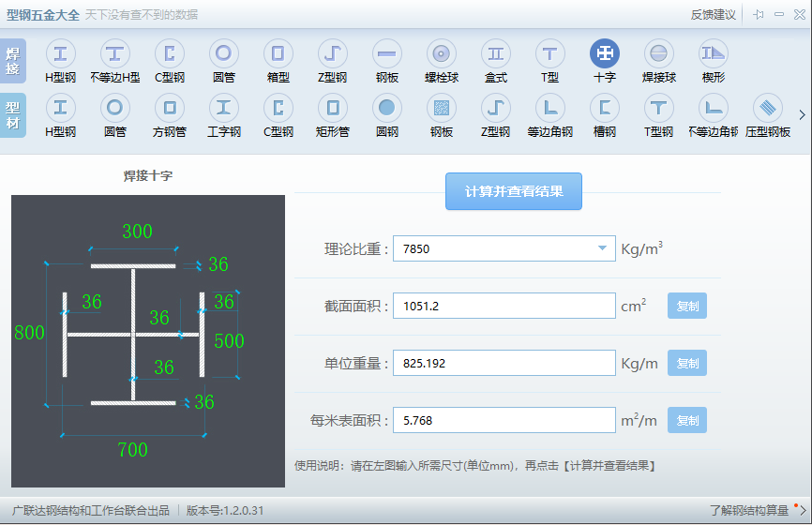Edit the 800 overall height dimension
Screen dimensions: 812x525
click(29, 333)
